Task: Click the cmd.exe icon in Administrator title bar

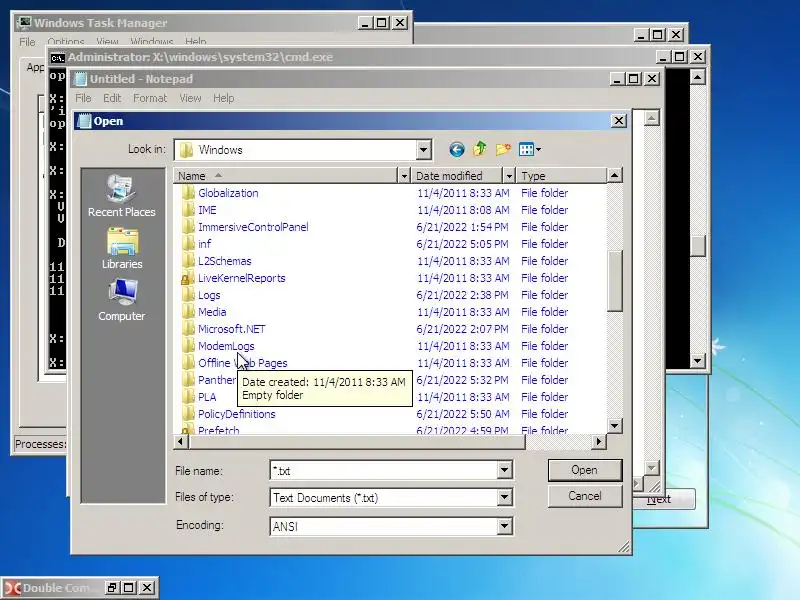Action: pos(57,58)
